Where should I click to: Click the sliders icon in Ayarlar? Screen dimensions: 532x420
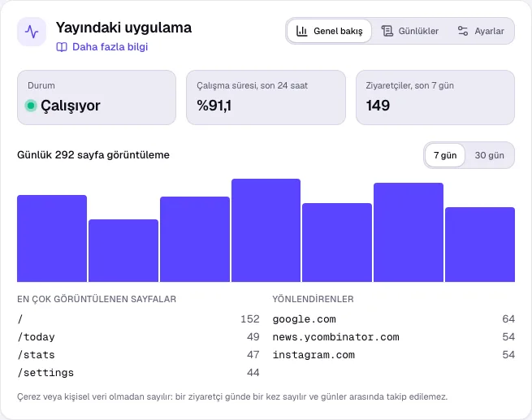pos(463,31)
